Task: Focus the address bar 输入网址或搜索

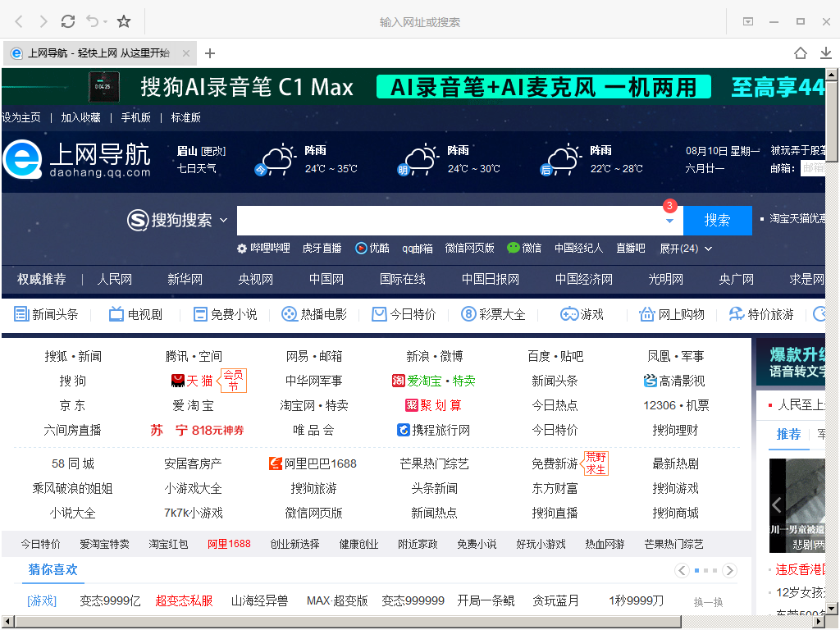Action: pos(419,22)
